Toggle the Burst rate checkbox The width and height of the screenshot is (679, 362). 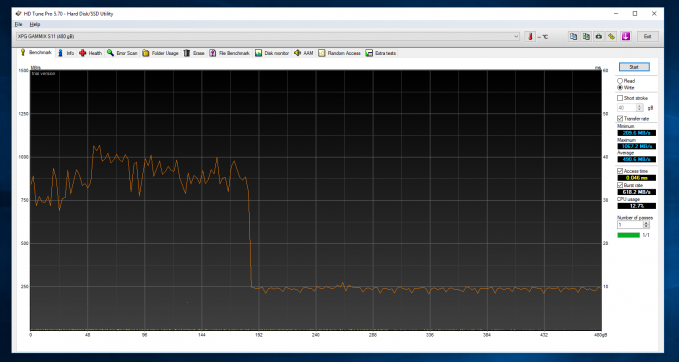(x=620, y=185)
